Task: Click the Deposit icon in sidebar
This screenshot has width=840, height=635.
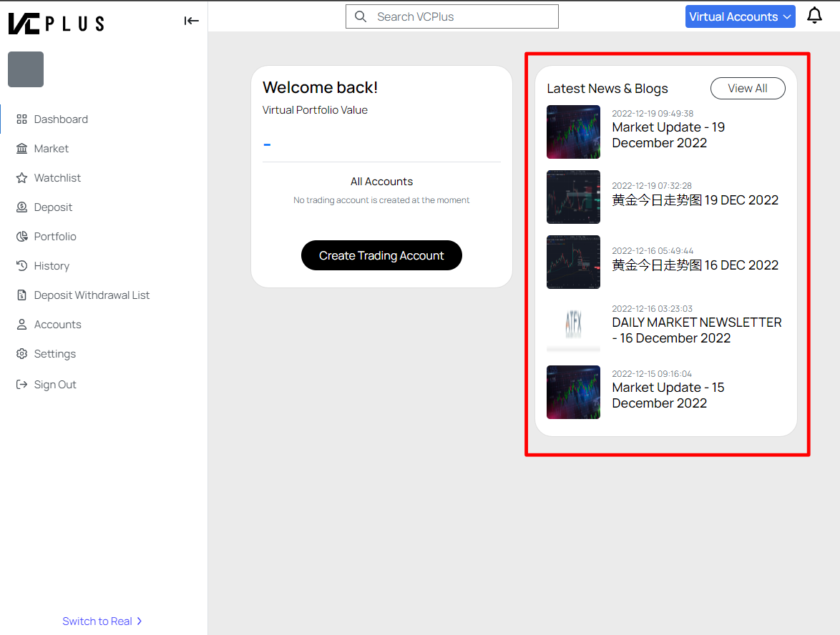Action: pyautogui.click(x=21, y=207)
